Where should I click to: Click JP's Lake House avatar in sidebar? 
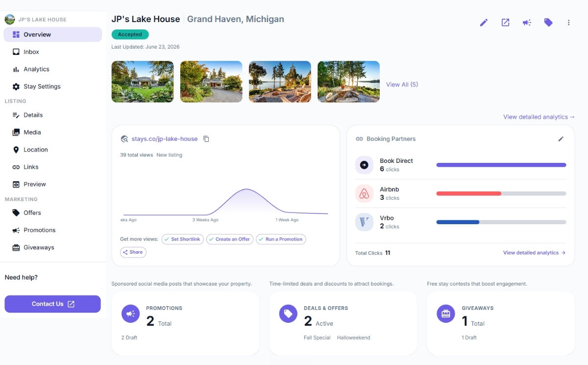9,20
